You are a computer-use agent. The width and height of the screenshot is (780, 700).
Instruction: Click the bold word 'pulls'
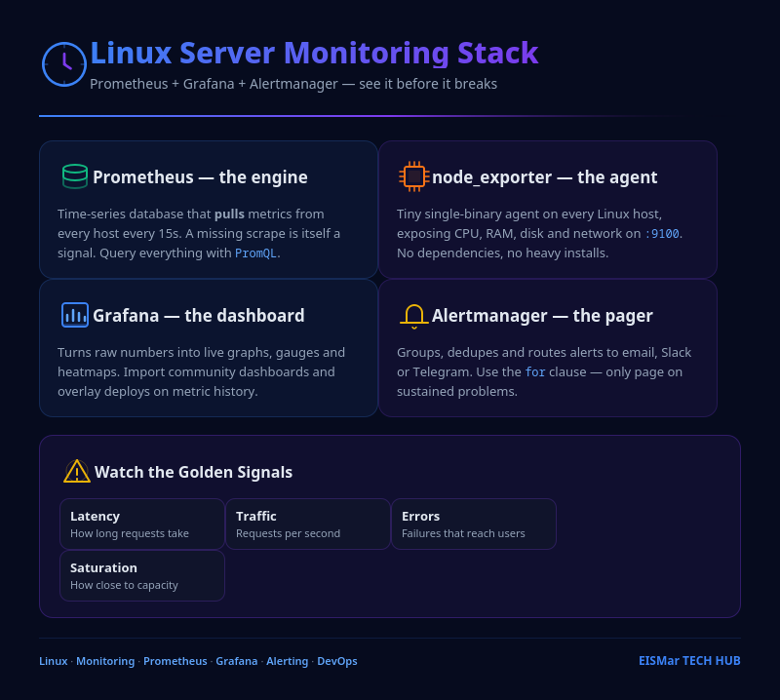(229, 214)
